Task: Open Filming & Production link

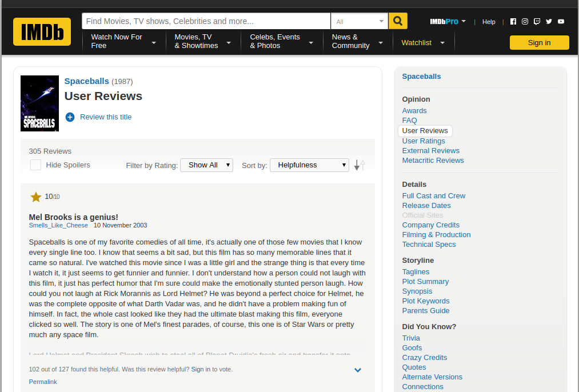Action: pyautogui.click(x=436, y=235)
